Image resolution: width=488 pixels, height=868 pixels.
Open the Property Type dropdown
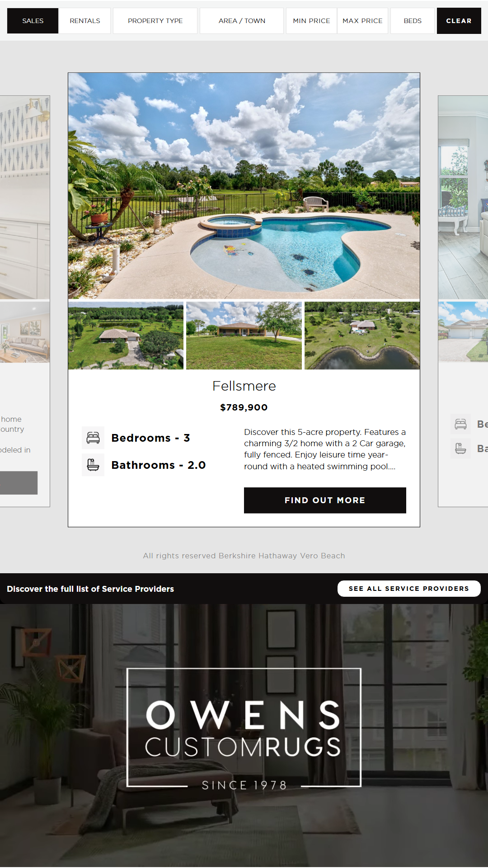155,21
